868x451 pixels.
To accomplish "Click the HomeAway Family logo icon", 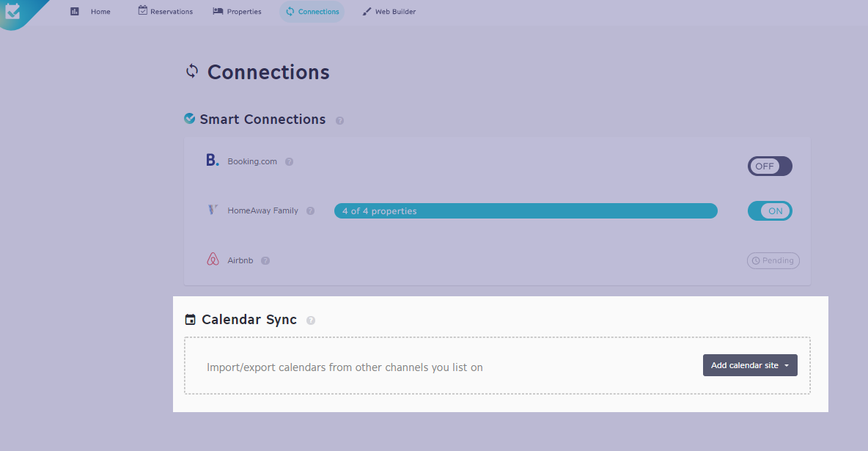I will [x=213, y=210].
